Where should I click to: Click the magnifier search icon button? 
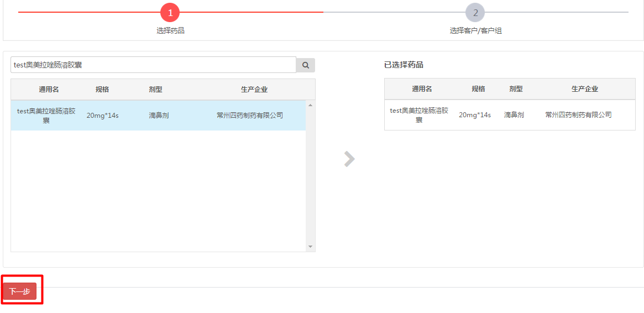(x=305, y=65)
